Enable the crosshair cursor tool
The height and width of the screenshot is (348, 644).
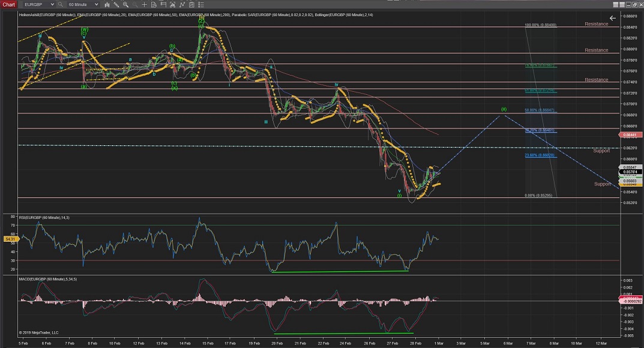(x=144, y=5)
